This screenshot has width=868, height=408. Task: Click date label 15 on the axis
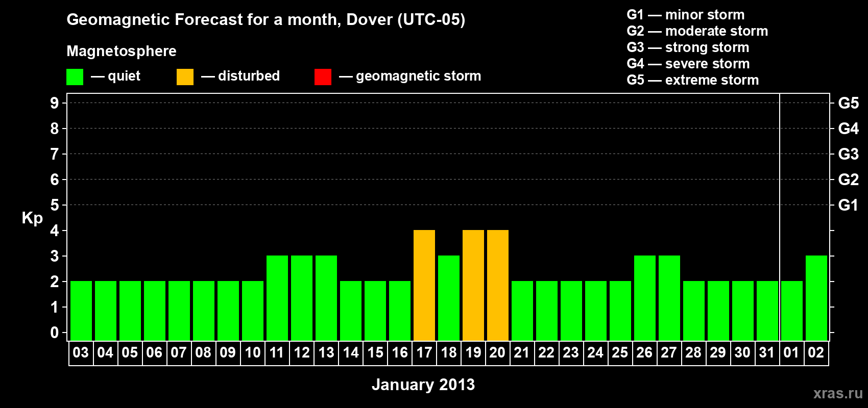(375, 352)
